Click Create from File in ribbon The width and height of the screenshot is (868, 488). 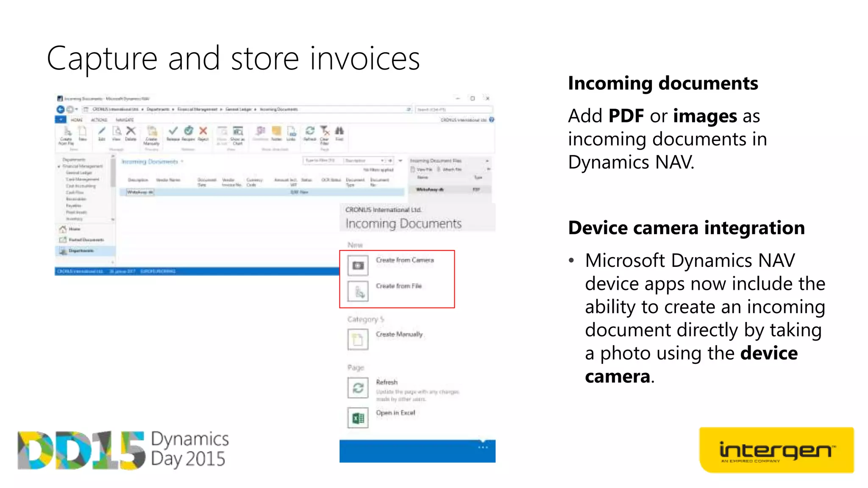tap(67, 136)
